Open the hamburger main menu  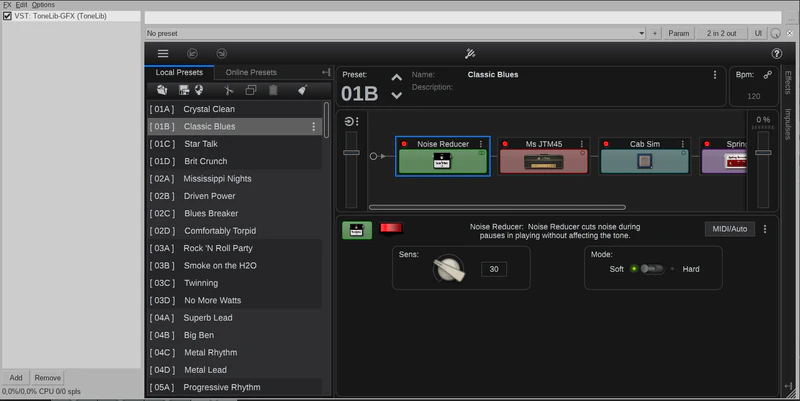[x=163, y=54]
